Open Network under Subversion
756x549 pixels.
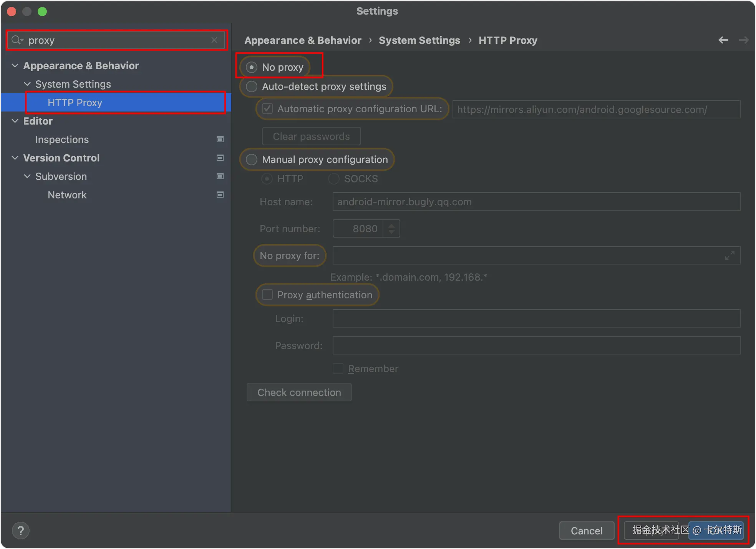67,195
